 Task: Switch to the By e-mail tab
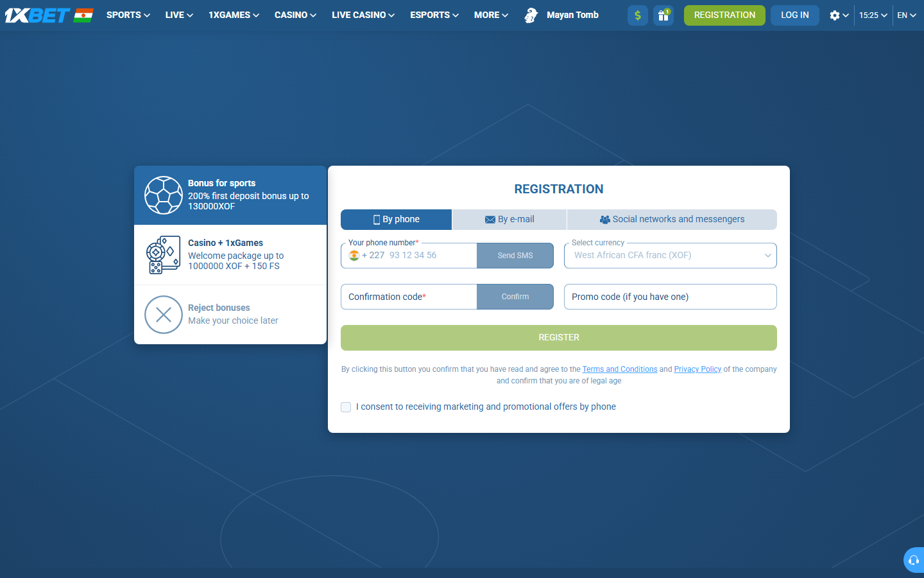pyautogui.click(x=509, y=220)
